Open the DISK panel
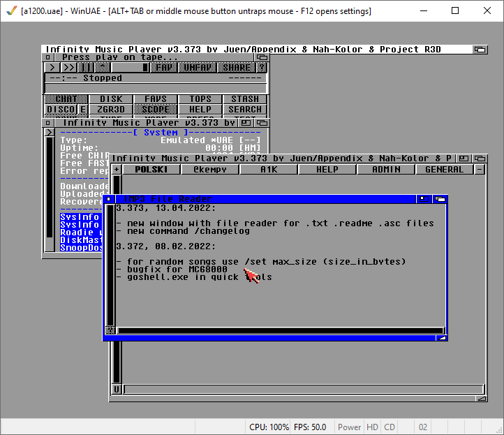Image resolution: width=504 pixels, height=435 pixels. (111, 99)
